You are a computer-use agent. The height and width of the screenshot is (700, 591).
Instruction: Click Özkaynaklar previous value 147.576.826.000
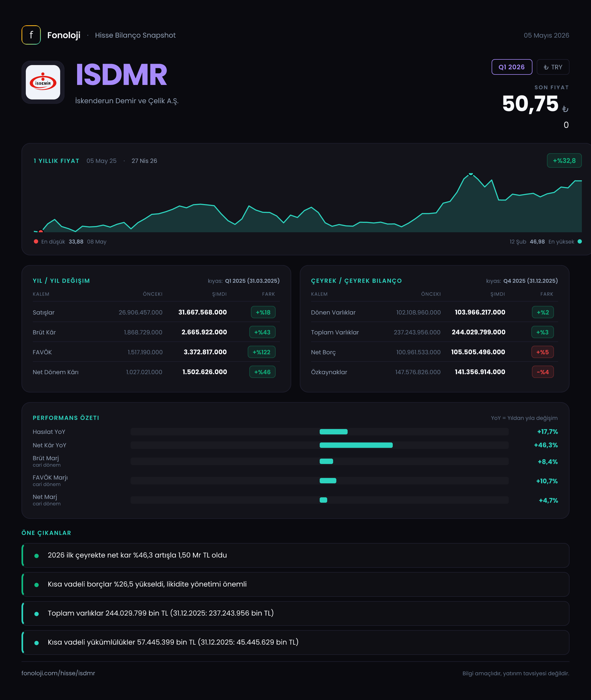[418, 372]
